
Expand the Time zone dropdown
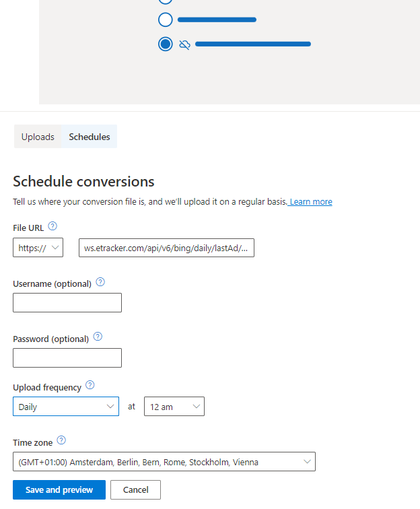164,462
